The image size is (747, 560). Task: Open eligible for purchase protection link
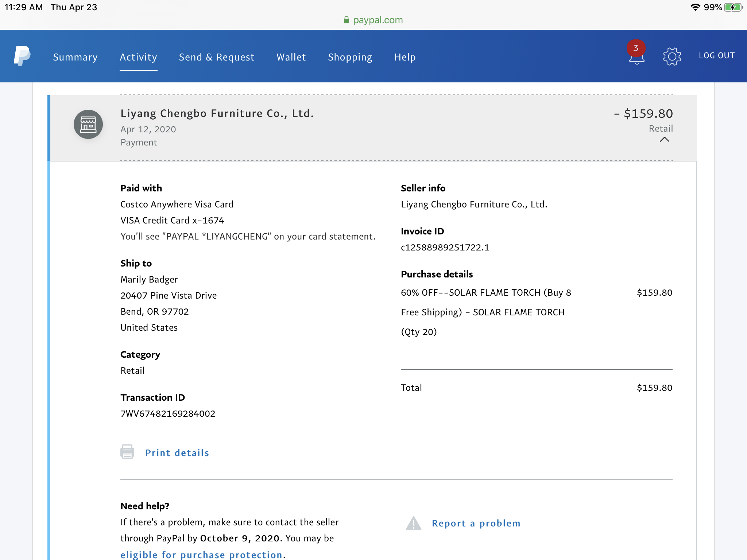click(201, 555)
